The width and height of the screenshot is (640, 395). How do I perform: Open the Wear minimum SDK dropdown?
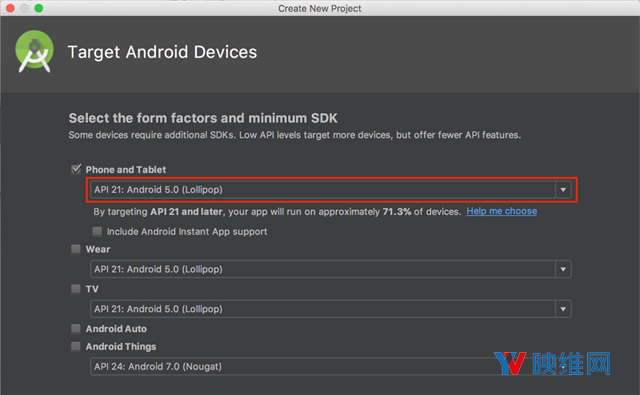pos(330,269)
